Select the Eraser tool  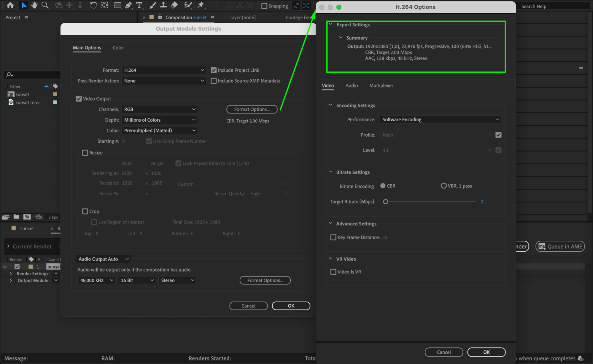pos(174,5)
